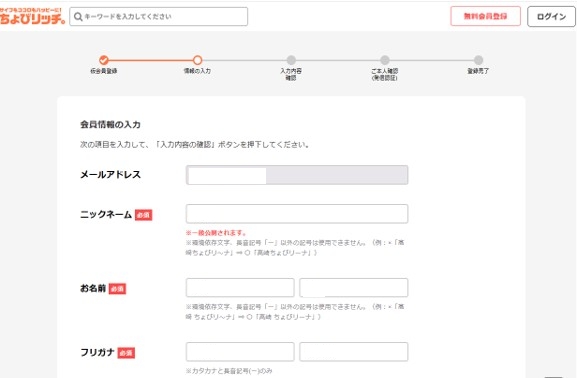This screenshot has height=378, width=577.
Task: Click the required badge next to フリガナ
Action: click(x=126, y=353)
